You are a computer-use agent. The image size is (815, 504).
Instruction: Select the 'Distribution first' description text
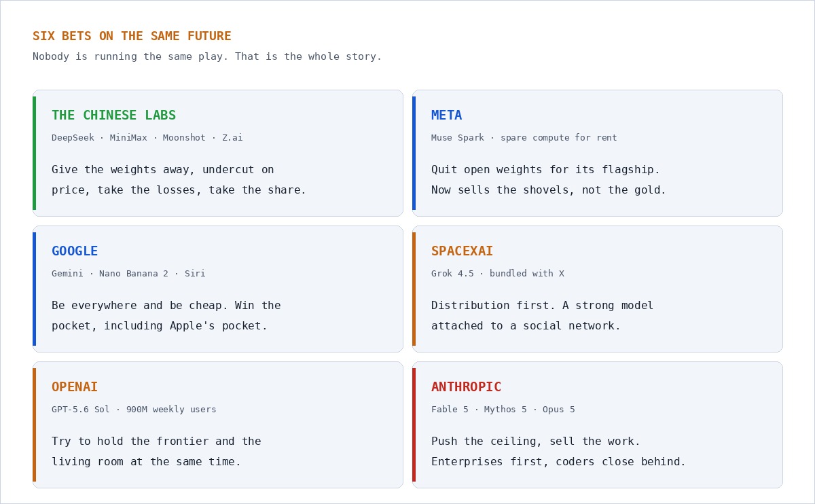(x=542, y=316)
